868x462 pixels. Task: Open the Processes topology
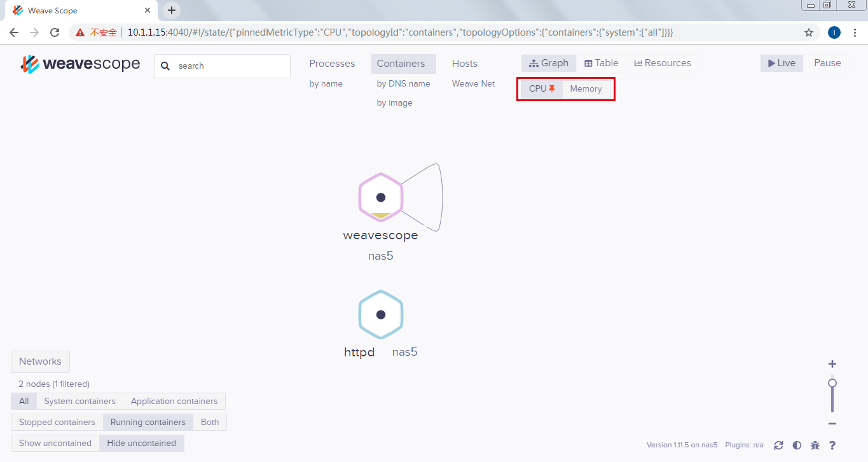point(332,64)
